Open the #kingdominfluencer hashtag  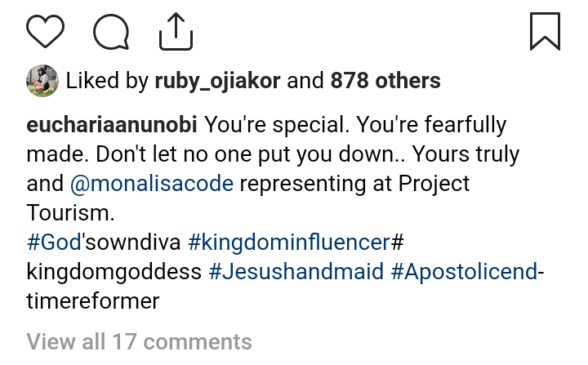[x=288, y=243]
